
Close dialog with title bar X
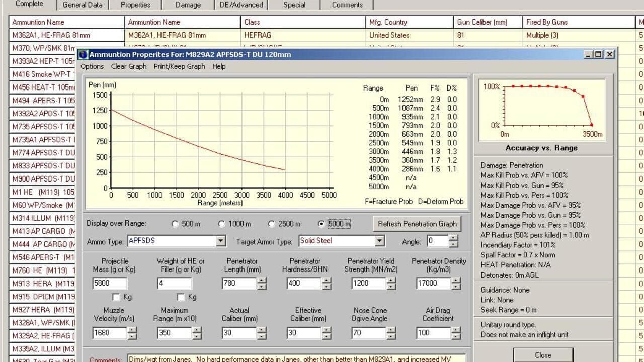[609, 54]
